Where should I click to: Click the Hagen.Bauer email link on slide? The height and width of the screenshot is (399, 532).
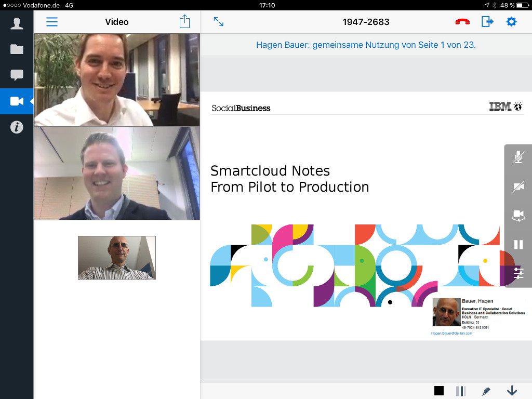click(451, 334)
